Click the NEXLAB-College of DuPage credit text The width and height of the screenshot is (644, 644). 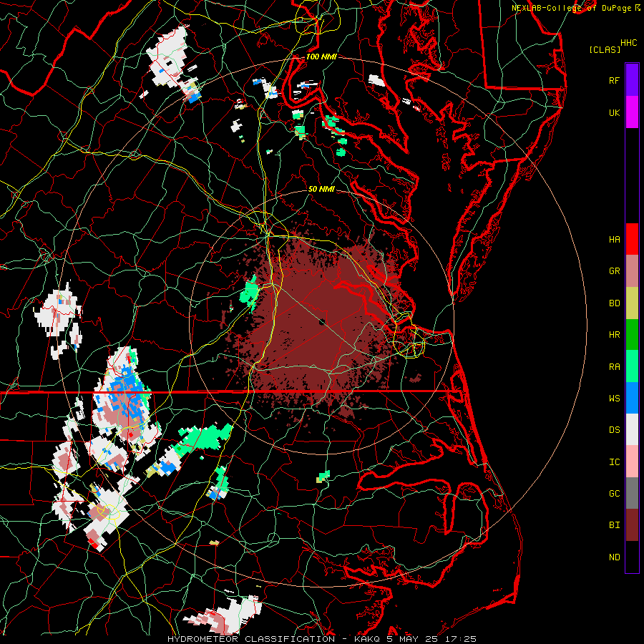point(571,8)
